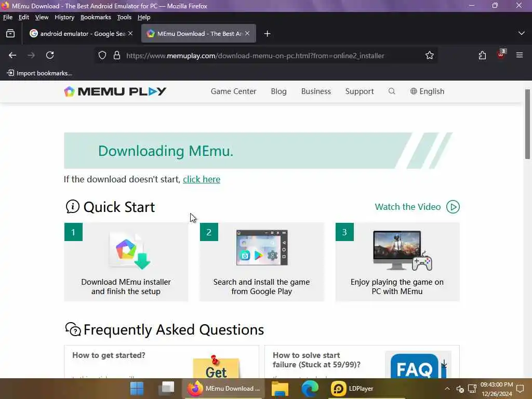This screenshot has height=399, width=532.
Task: Click the muted volume tray icon
Action: coord(460,389)
